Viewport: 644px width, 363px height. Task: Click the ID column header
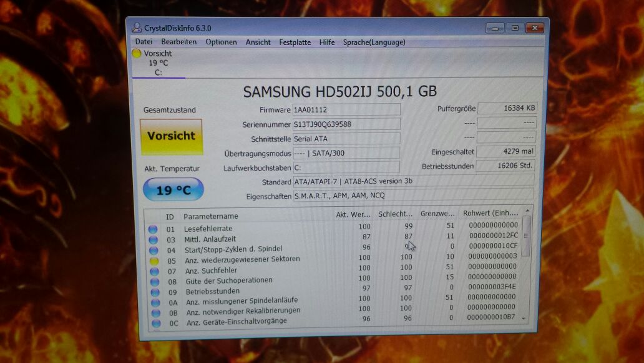pos(170,217)
